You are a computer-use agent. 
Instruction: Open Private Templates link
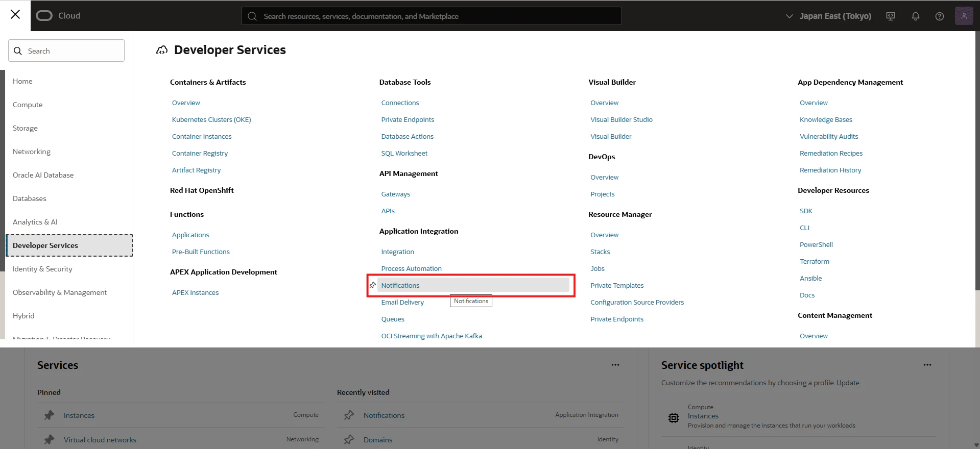[x=617, y=285]
